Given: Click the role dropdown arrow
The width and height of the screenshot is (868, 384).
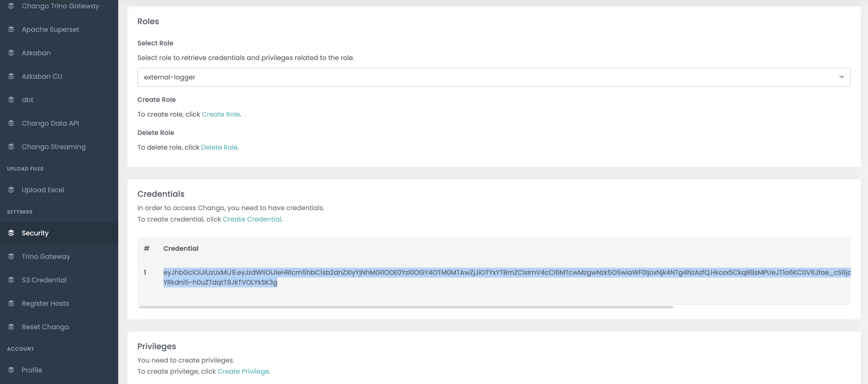Looking at the screenshot, I should (841, 77).
